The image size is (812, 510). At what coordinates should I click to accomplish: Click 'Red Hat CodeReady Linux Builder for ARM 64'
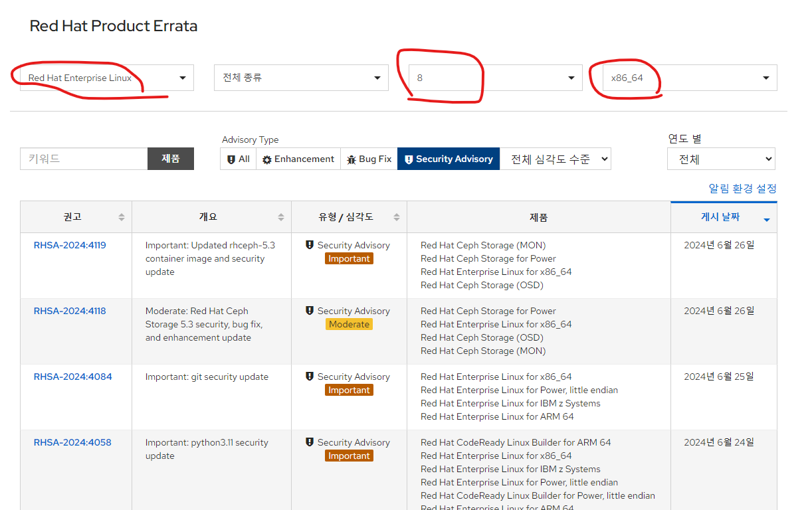pos(516,442)
